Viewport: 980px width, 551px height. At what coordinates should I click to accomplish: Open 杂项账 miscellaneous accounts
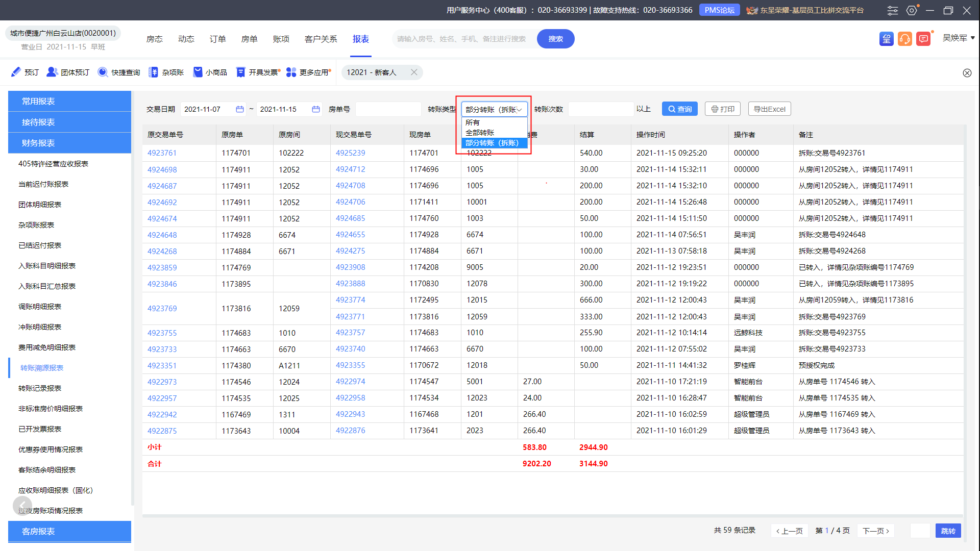click(166, 72)
